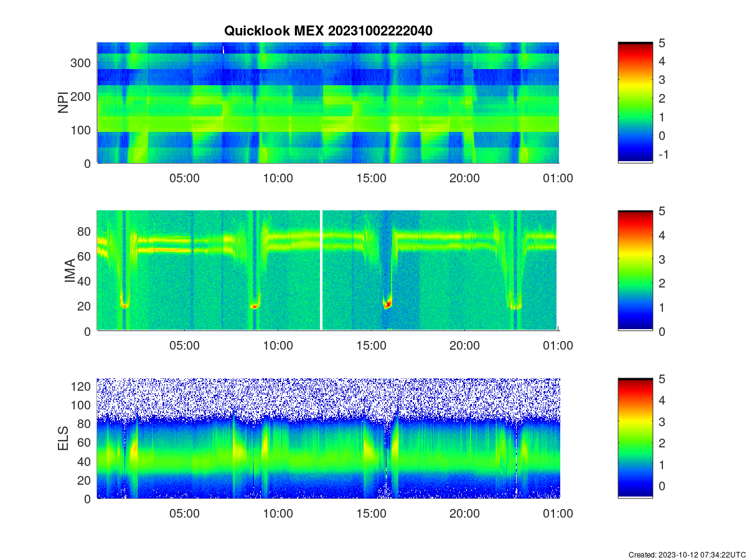The height and width of the screenshot is (560, 747).
Task: Click the 200 tick on NPI axis
Action: click(82, 96)
